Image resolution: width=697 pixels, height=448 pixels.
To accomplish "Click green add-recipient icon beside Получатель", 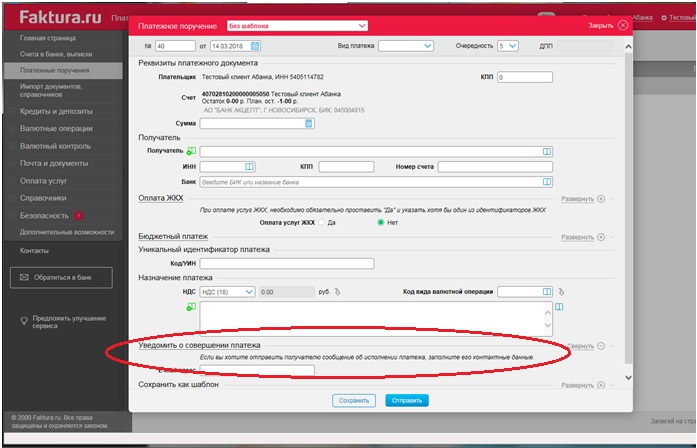I will [191, 151].
